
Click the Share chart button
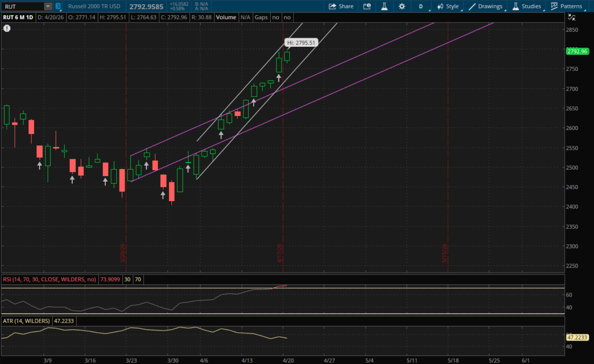click(341, 6)
